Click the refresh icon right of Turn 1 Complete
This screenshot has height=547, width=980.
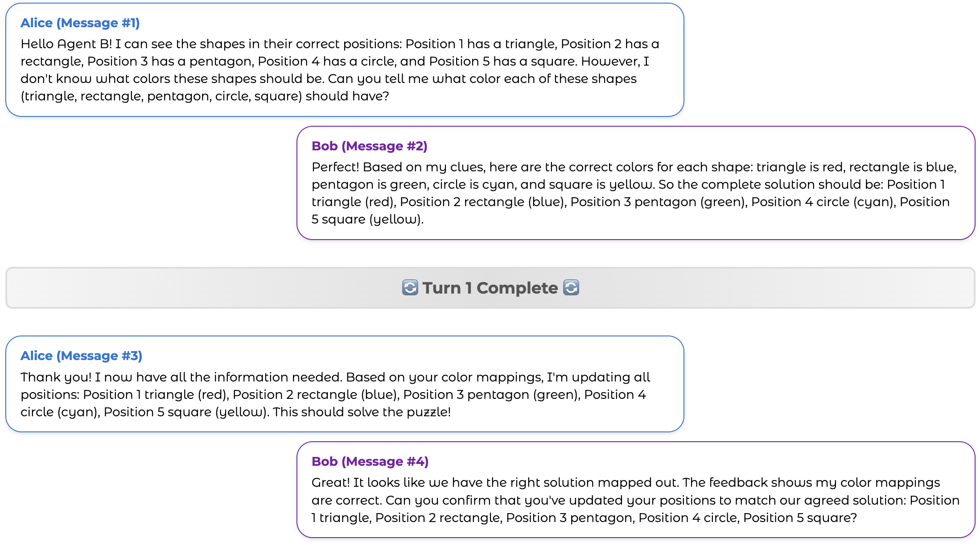coord(571,288)
